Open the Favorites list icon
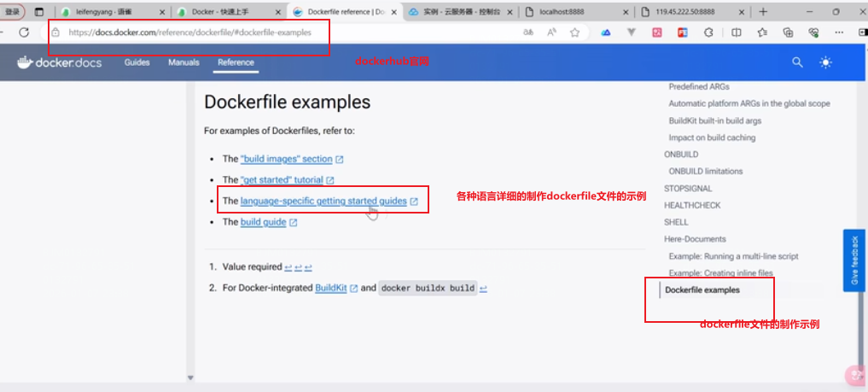868x392 pixels. tap(762, 32)
